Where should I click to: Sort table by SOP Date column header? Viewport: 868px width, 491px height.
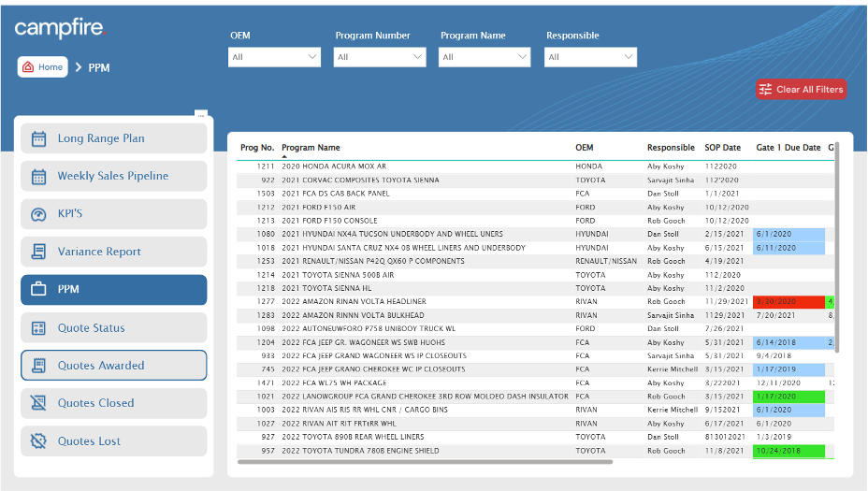pos(722,148)
